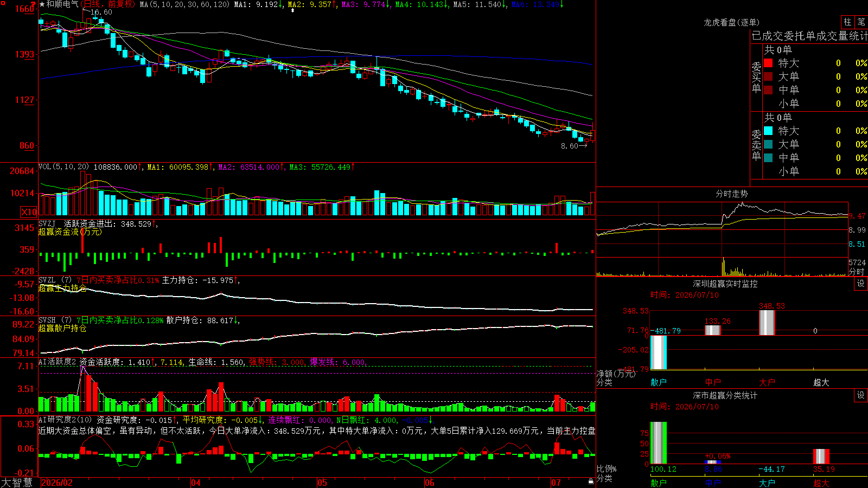Click the teal 大单 sell-order swatch
Image resolution: width=868 pixels, height=488 pixels.
point(768,144)
